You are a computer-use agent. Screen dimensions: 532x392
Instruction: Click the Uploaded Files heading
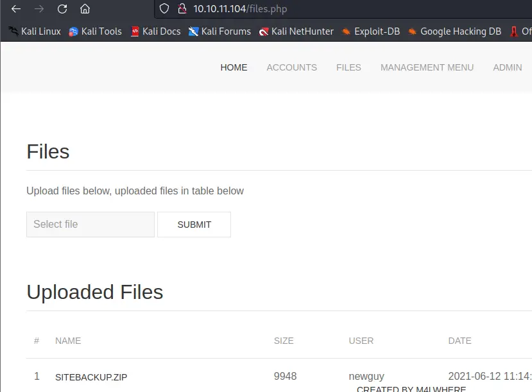coord(95,292)
